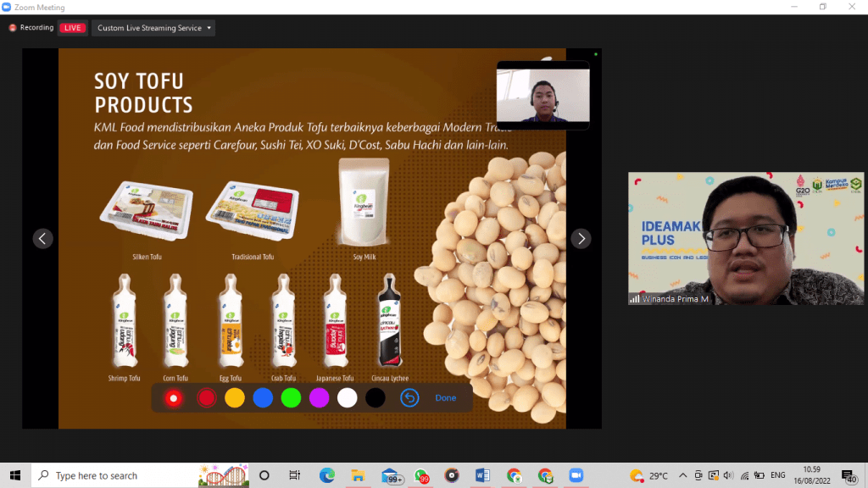Open the Wi-Fi network tray icon
The image size is (868, 488).
[x=744, y=475]
